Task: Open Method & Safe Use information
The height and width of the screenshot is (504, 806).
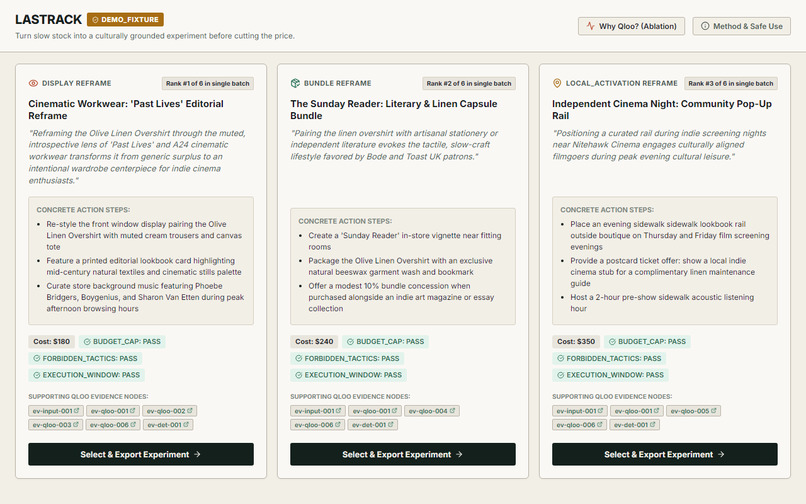Action: click(x=741, y=26)
